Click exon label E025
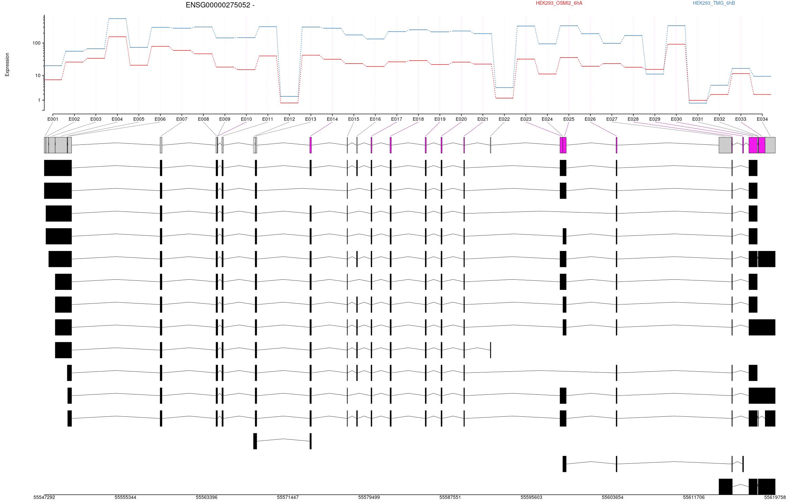 coord(569,119)
